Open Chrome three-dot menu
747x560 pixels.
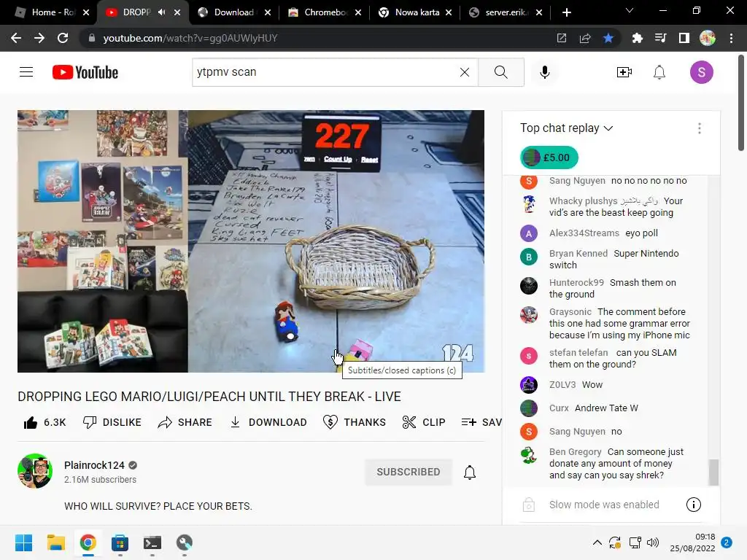coord(731,38)
